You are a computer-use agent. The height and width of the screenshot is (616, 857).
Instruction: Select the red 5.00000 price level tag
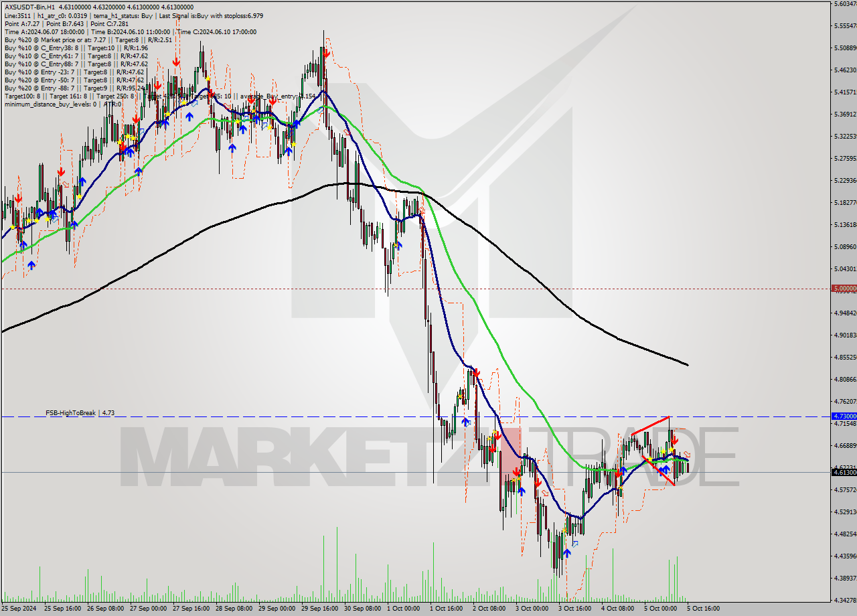click(844, 289)
